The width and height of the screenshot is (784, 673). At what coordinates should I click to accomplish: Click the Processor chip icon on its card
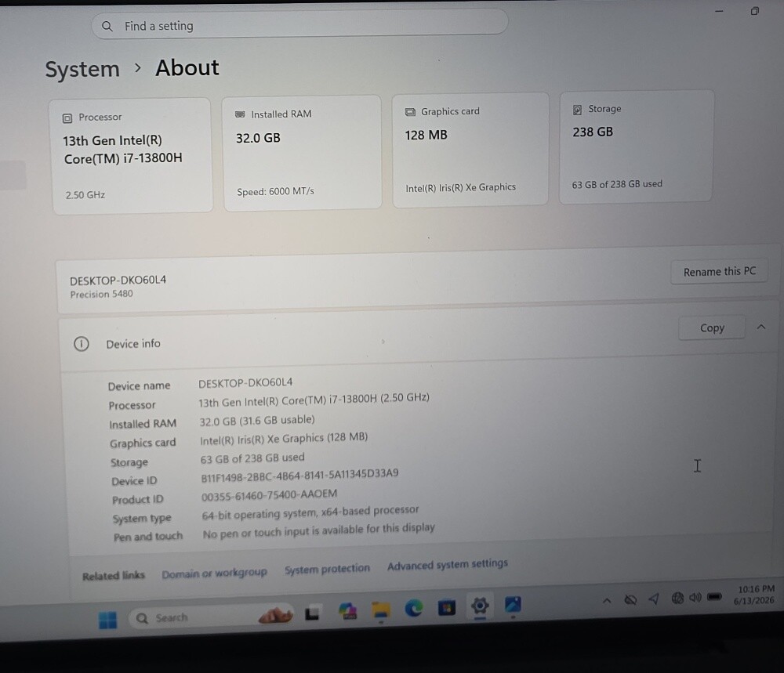(x=67, y=118)
